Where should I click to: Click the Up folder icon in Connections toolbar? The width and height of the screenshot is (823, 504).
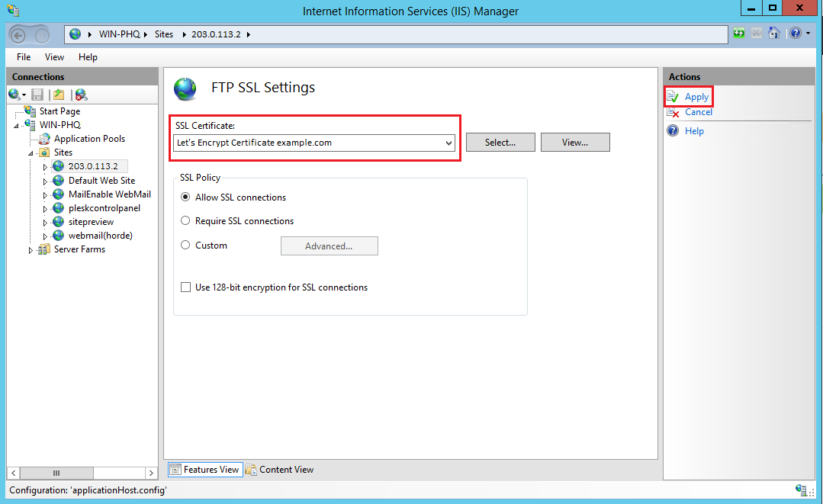58,95
